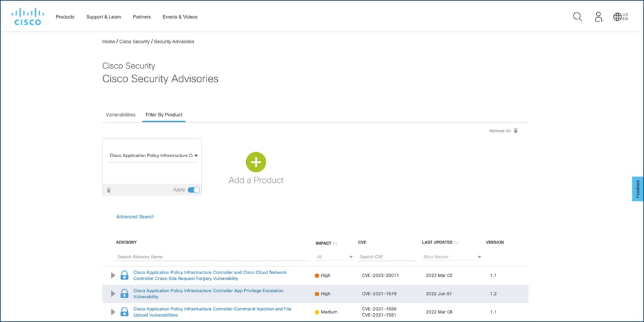The image size is (644, 322).
Task: Expand the Cross-Site Request Forgery advisory row
Action: click(x=113, y=275)
